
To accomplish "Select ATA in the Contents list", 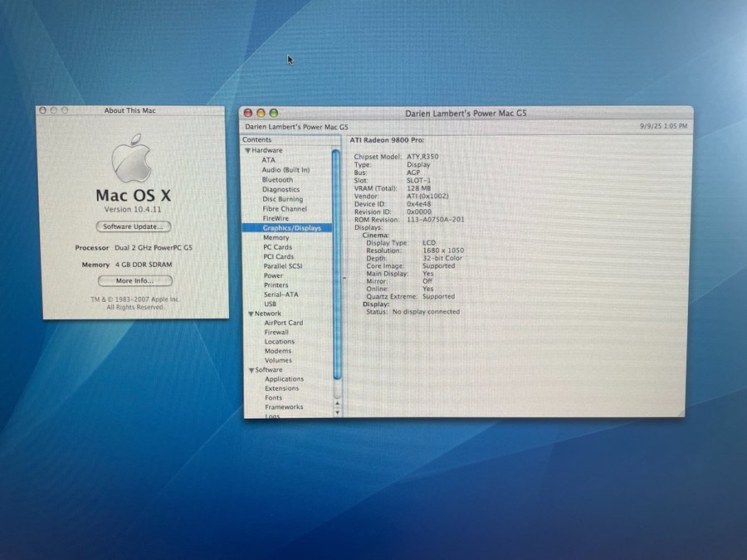I will (268, 160).
